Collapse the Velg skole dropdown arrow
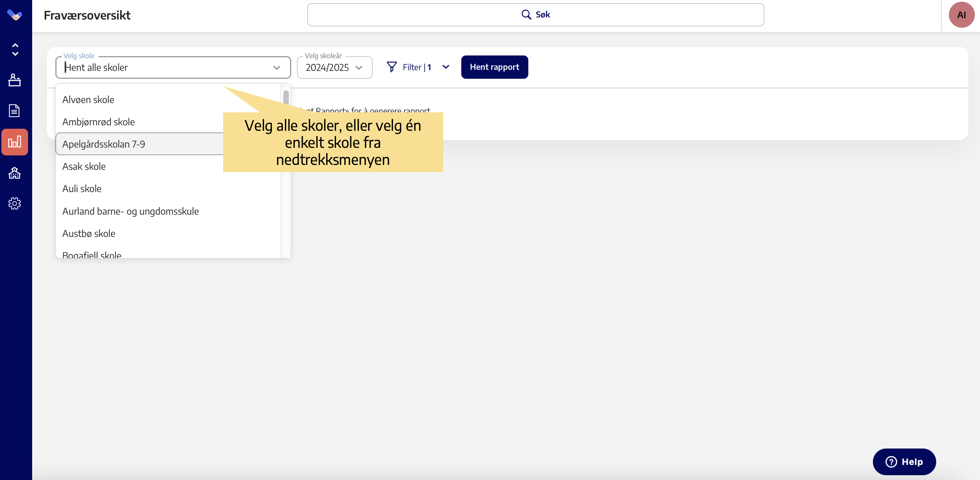 click(277, 68)
